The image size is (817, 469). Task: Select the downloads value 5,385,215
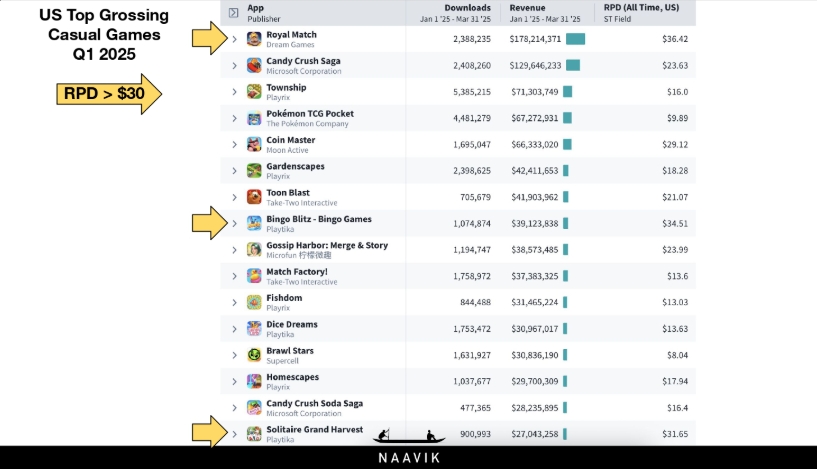pos(472,92)
